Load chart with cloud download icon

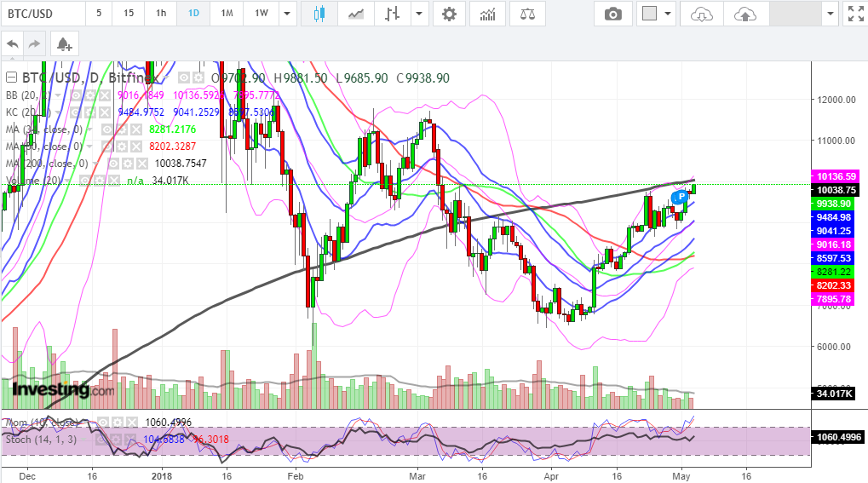click(702, 14)
